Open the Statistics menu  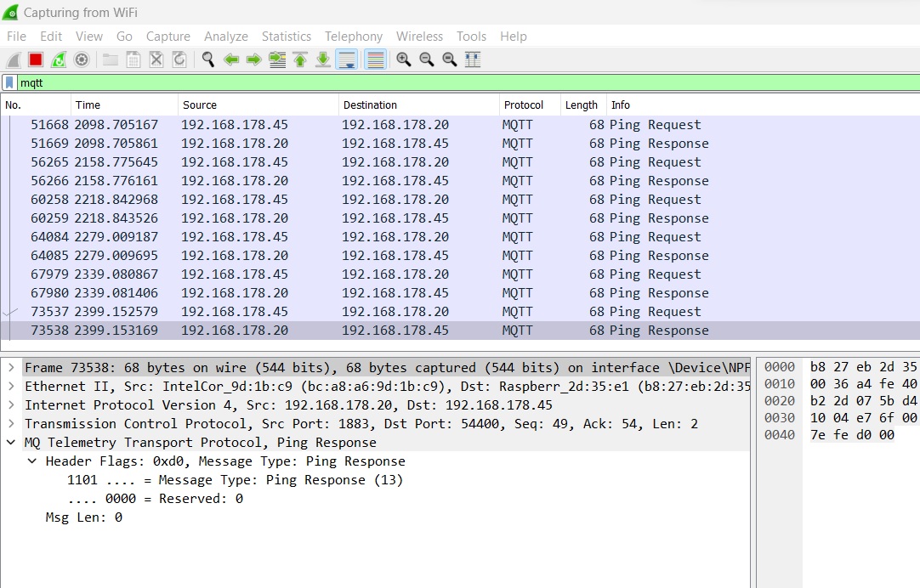(286, 37)
